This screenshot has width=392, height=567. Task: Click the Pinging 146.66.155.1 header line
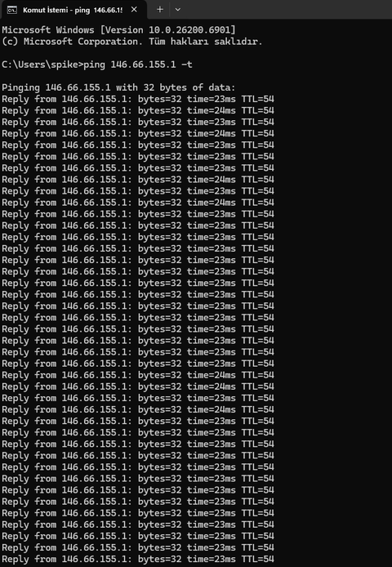(x=118, y=87)
